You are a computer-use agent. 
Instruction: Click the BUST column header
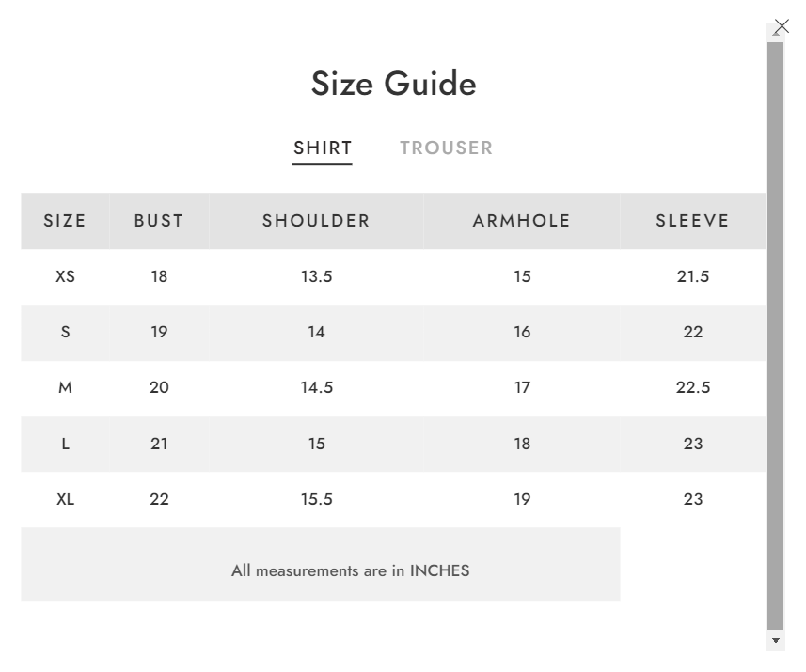pos(159,221)
